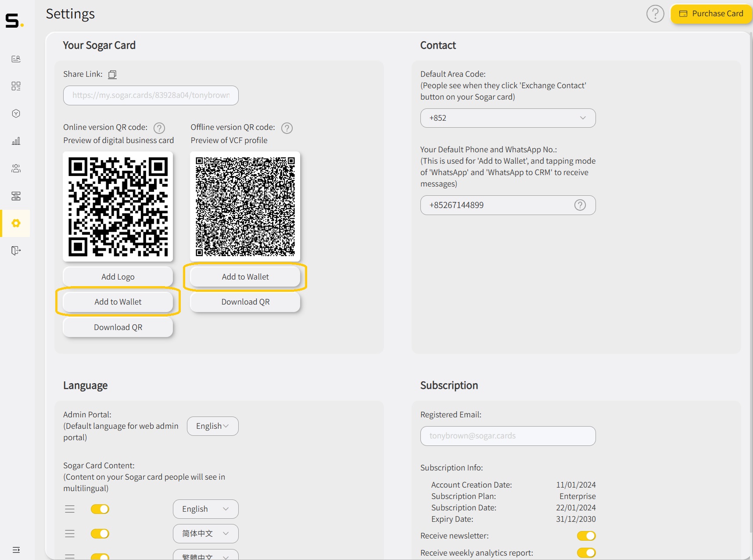Click the 'Preview of digital business card' text

click(x=118, y=140)
